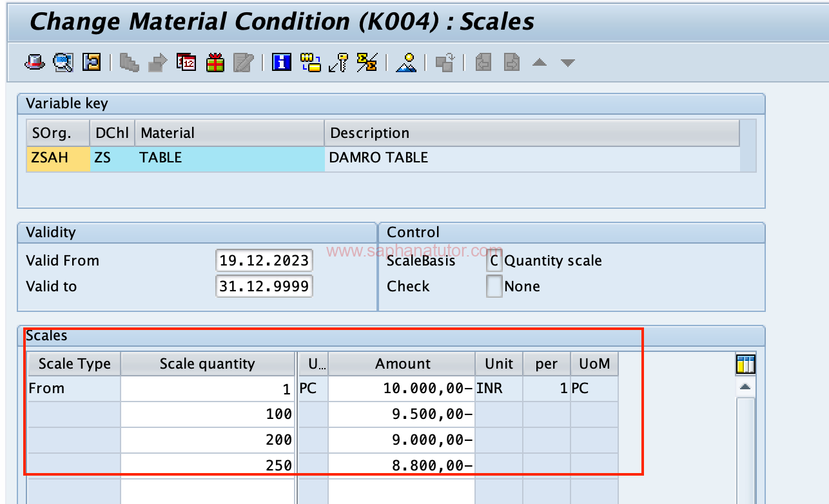Open the Scales table column settings icon
The width and height of the screenshot is (829, 504).
(745, 364)
